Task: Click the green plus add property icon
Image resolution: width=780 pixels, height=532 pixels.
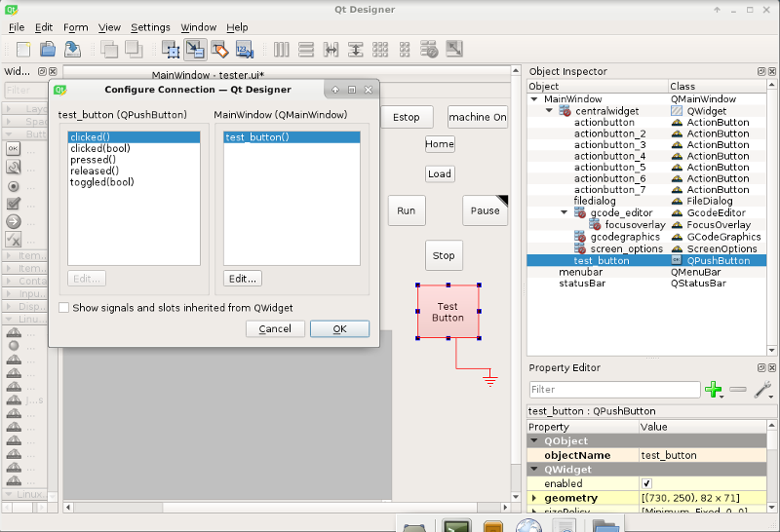Action: point(714,390)
